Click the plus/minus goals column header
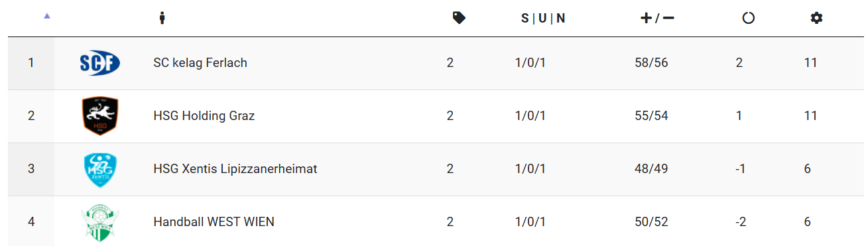The image size is (868, 246). coord(657,18)
